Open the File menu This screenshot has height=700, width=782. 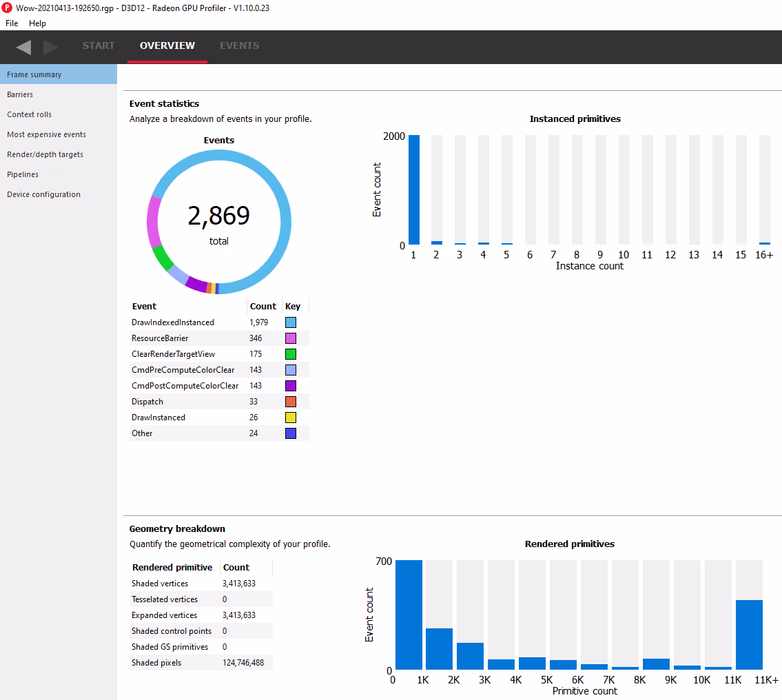[12, 23]
